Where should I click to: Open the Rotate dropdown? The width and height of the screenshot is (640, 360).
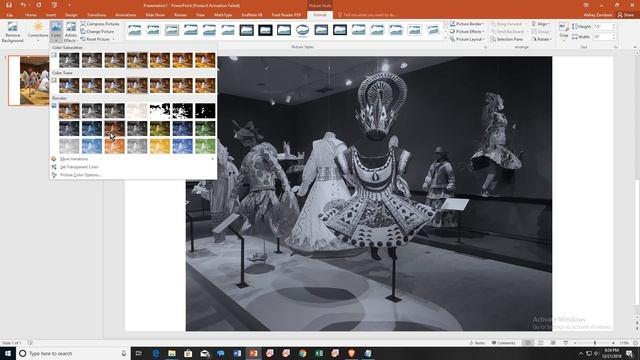tap(542, 39)
